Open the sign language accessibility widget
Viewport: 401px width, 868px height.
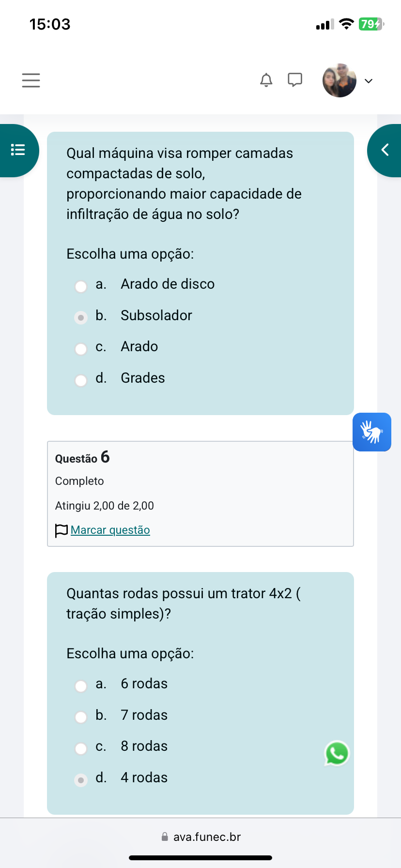click(371, 432)
